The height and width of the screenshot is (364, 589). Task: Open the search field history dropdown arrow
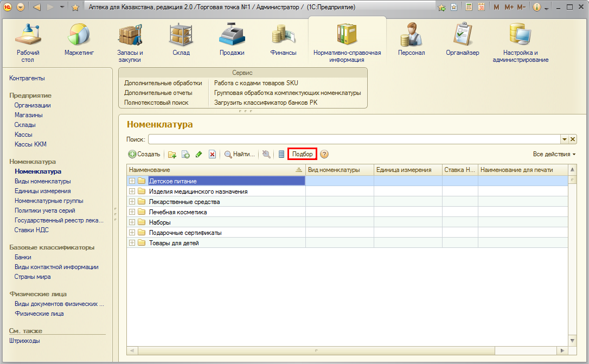[x=564, y=139]
